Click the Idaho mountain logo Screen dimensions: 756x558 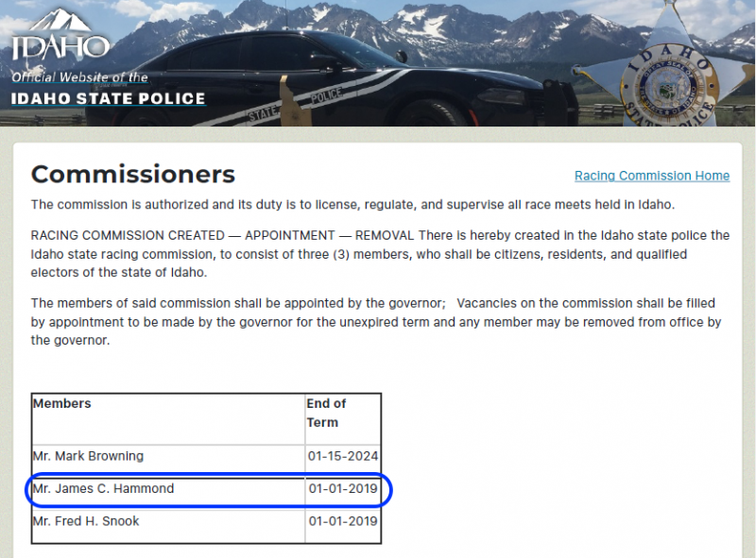[x=60, y=36]
